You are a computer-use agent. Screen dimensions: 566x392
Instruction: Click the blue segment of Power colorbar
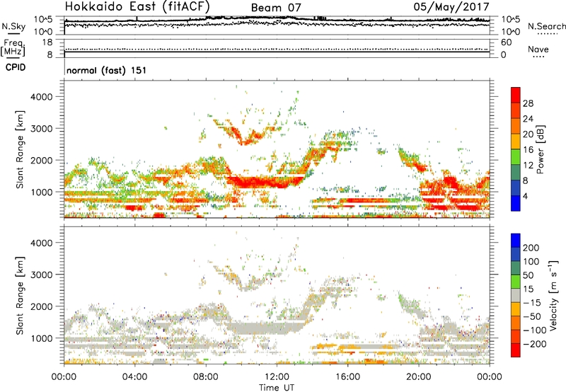click(x=516, y=203)
